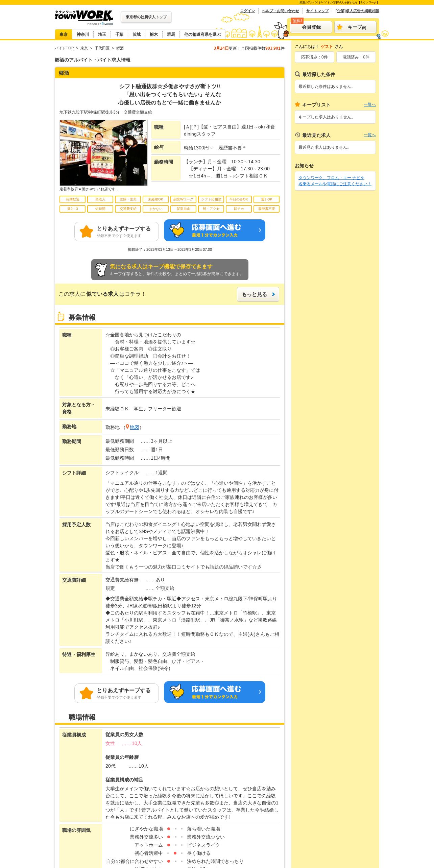The height and width of the screenshot is (868, 434).
Task: Click 応募画面へ進む in the 郷酒 summary box
Action: click(215, 230)
